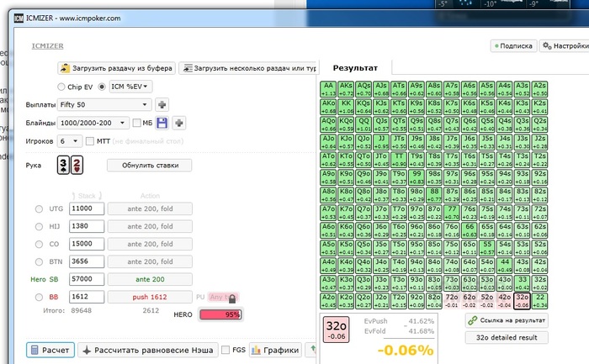
Task: Select the A2o cell in the hand grid
Action: (x=328, y=301)
